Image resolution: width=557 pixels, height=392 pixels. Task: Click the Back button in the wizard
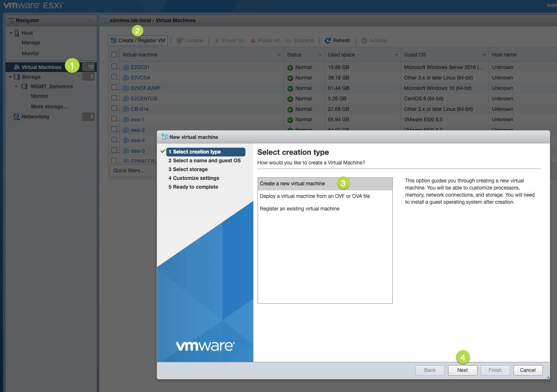click(x=430, y=370)
